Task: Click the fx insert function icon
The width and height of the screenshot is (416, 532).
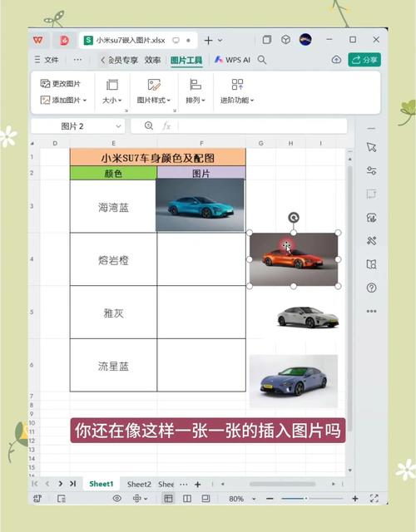Action: click(166, 126)
